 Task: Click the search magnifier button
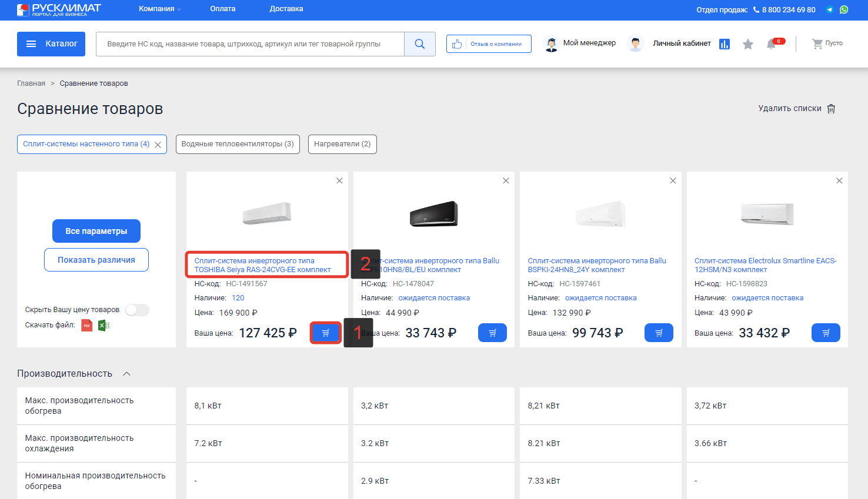point(420,44)
